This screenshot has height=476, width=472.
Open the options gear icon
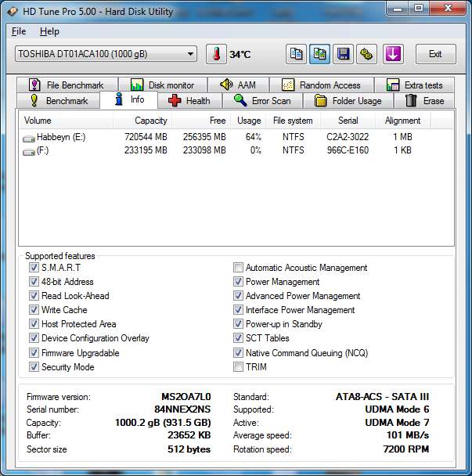pyautogui.click(x=366, y=54)
